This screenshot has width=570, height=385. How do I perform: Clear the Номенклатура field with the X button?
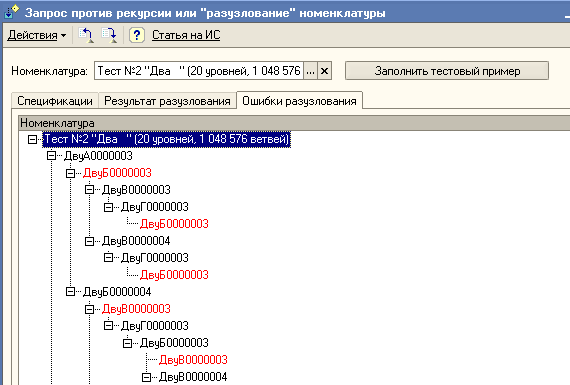point(325,71)
